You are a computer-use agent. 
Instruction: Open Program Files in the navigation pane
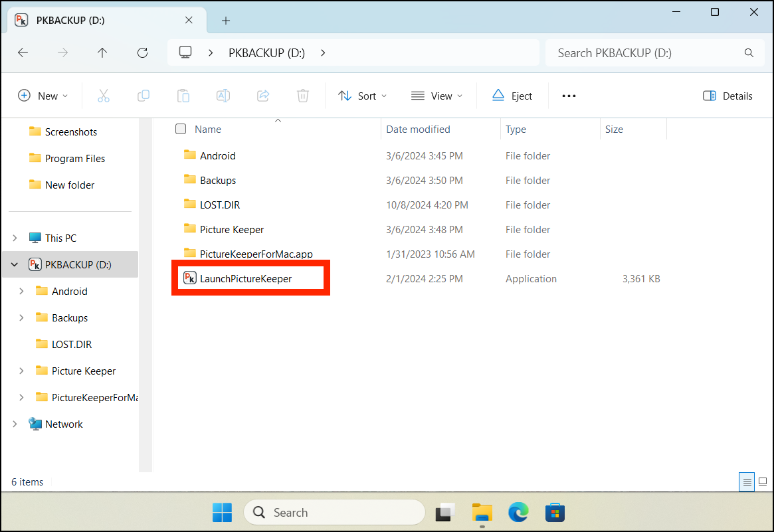[x=75, y=159]
